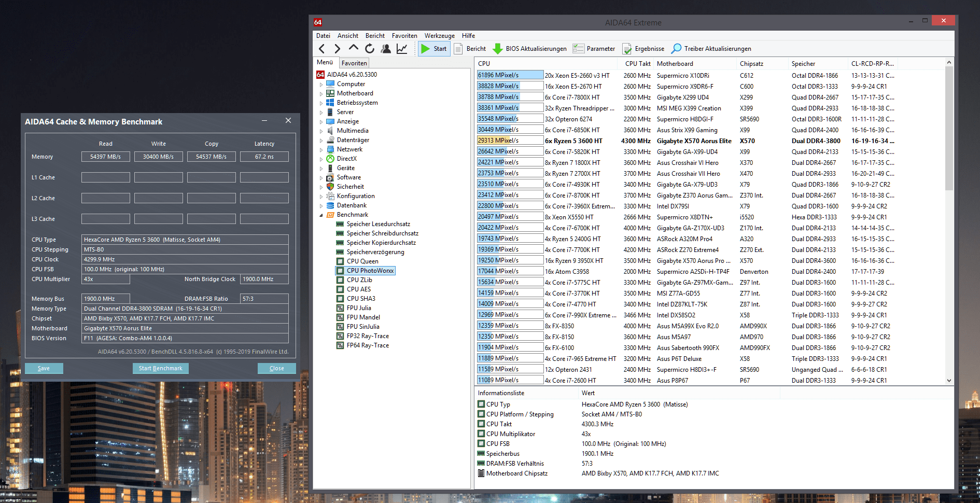
Task: Sort results by the CPU Takt column header
Action: point(636,64)
